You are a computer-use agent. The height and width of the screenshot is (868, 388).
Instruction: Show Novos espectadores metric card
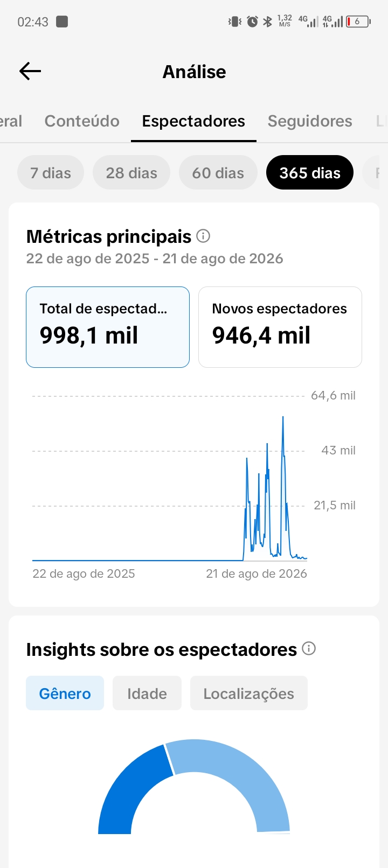click(280, 327)
